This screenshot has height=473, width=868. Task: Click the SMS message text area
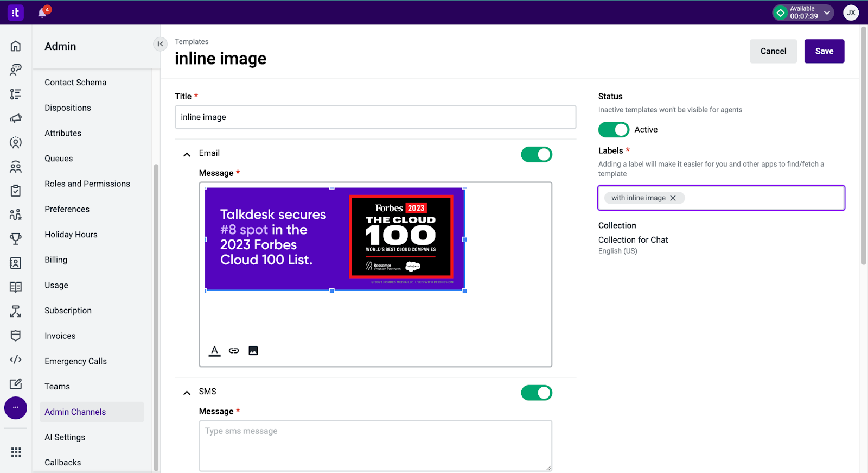click(375, 446)
